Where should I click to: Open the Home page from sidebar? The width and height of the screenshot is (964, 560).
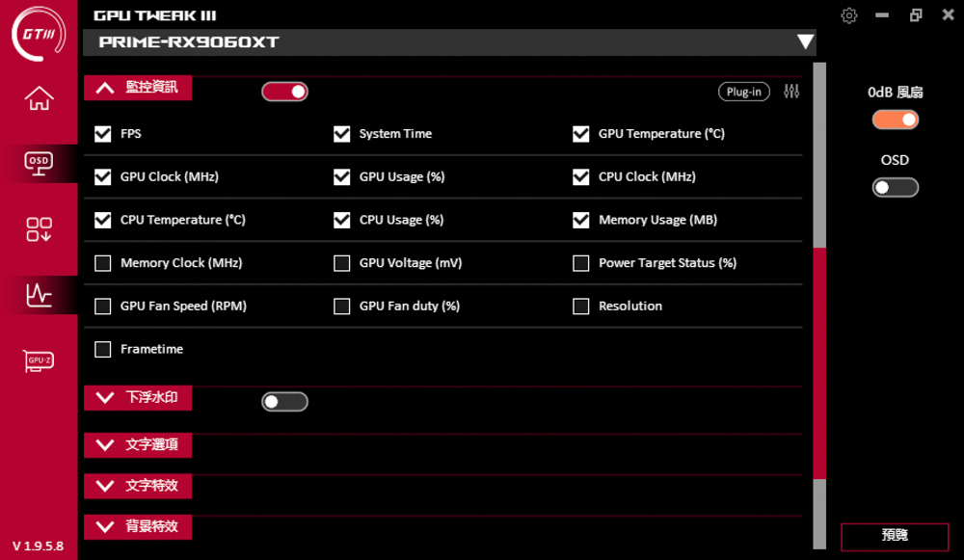tap(39, 97)
